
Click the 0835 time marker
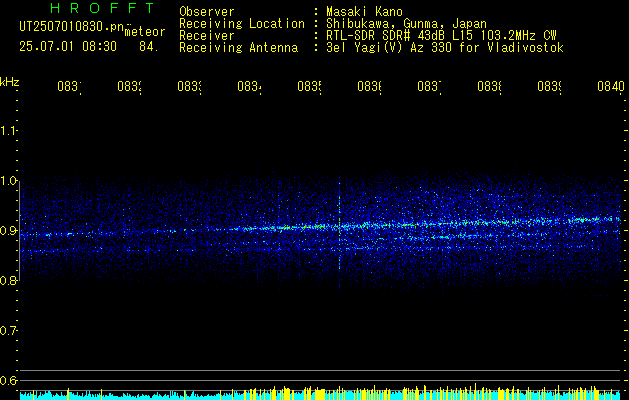309,87
